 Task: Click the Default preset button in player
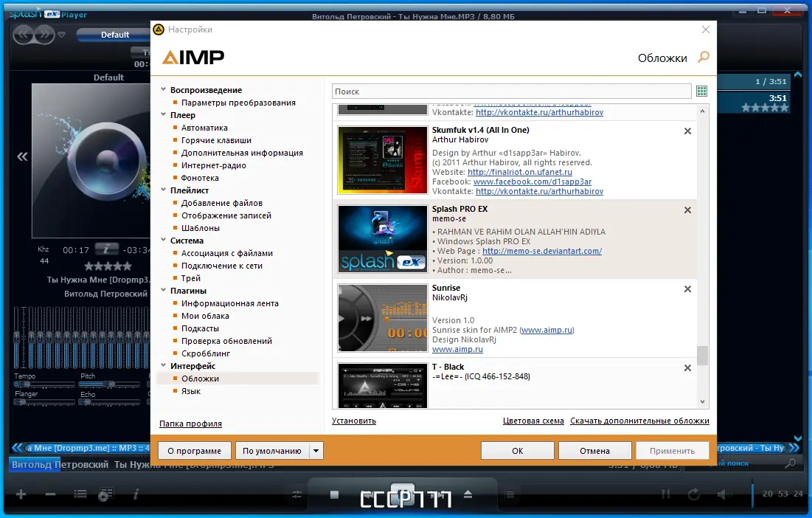[114, 35]
